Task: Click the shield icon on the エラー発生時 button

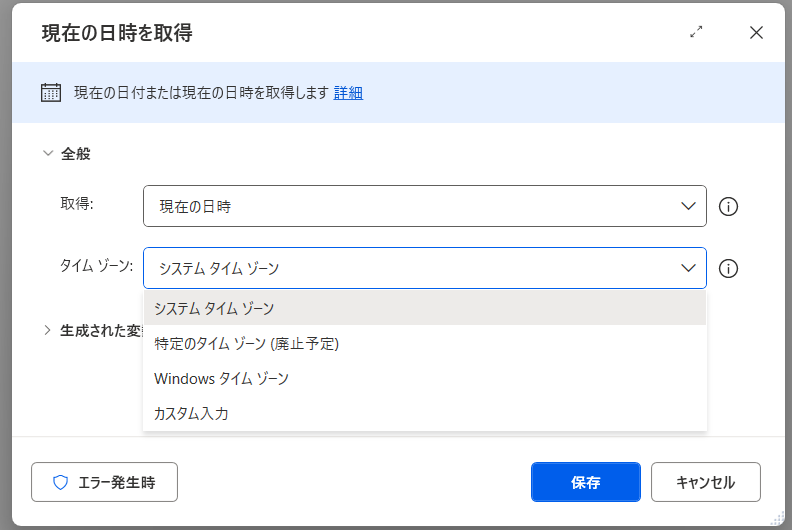Action: (x=60, y=482)
